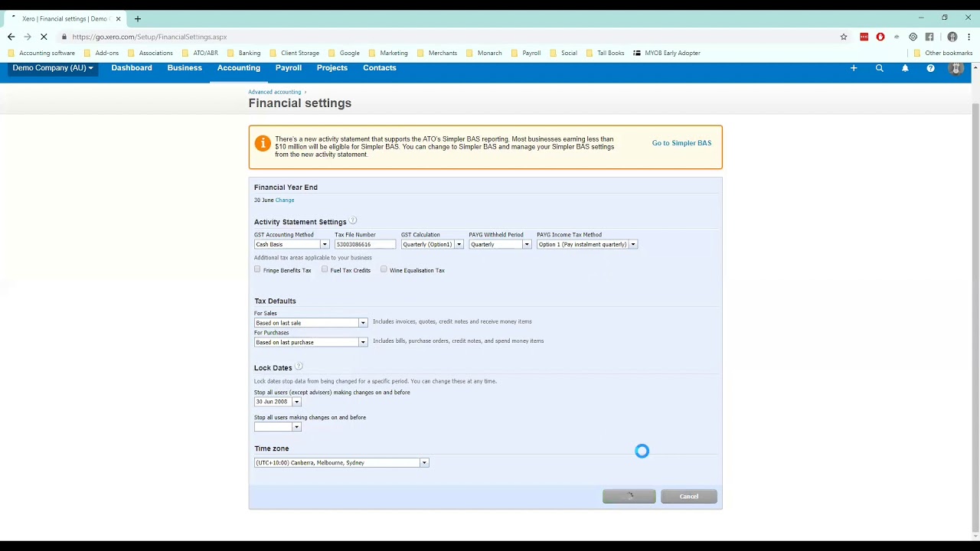Open date picker for all users lock date
The width and height of the screenshot is (980, 551).
296,427
